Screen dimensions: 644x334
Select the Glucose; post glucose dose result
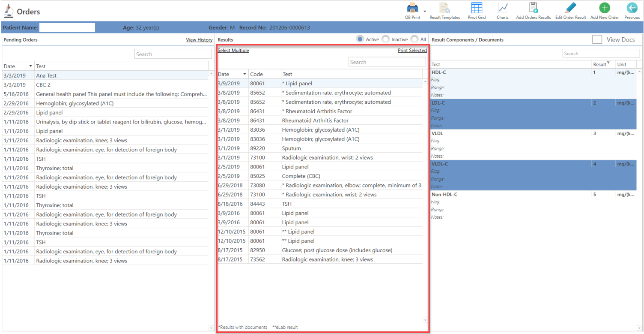(320, 250)
